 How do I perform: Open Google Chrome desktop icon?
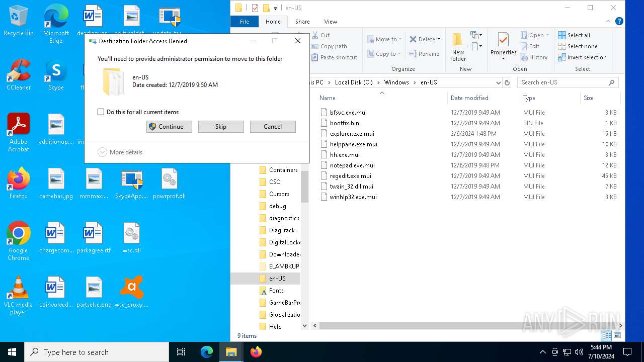click(19, 241)
